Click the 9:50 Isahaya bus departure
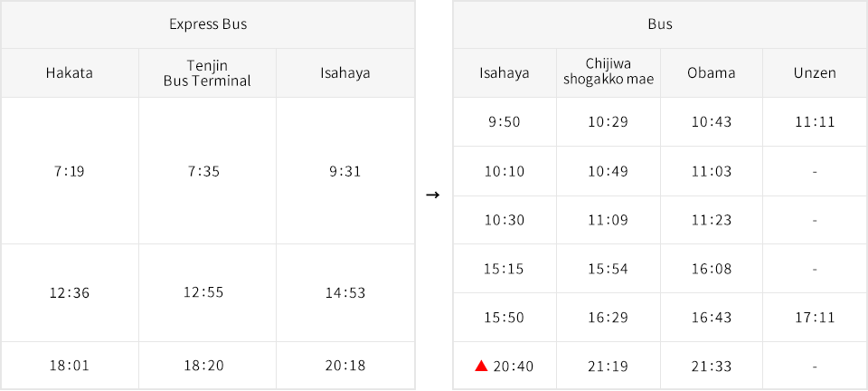This screenshot has height=391, width=868. click(x=505, y=122)
